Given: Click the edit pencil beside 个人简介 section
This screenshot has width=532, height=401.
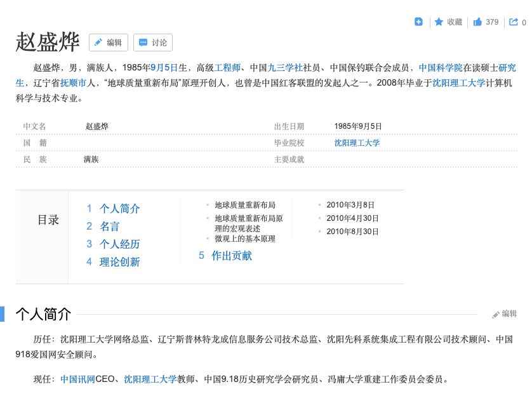Looking at the screenshot, I should 495,313.
